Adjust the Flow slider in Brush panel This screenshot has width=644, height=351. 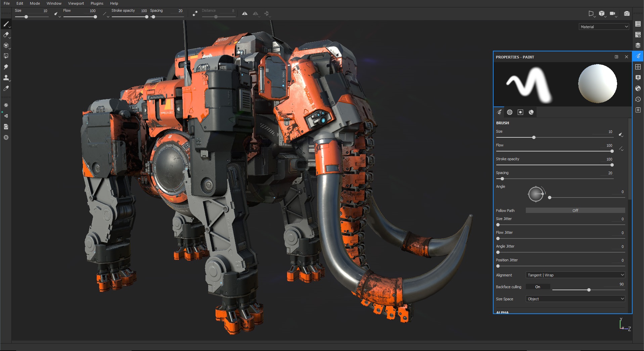555,151
